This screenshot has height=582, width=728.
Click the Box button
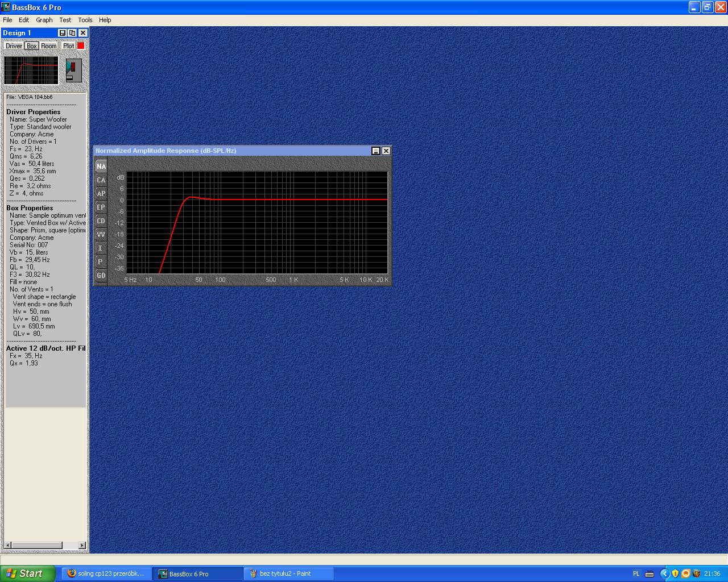click(32, 46)
